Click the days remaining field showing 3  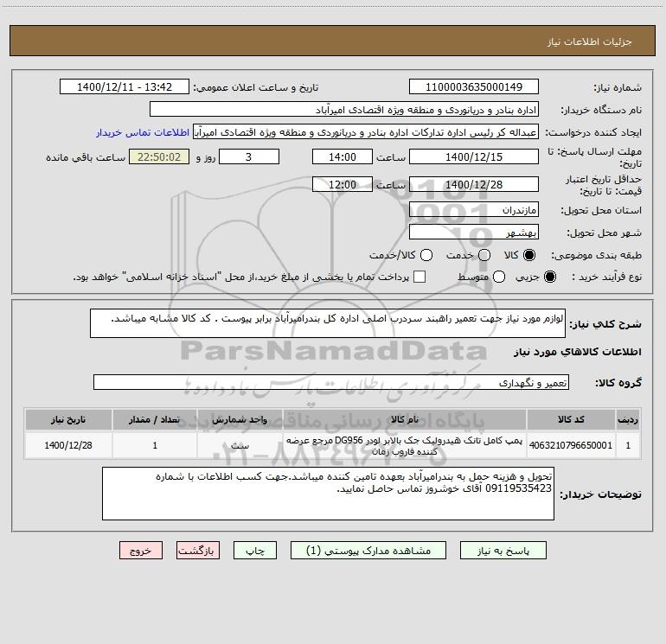pos(249,156)
